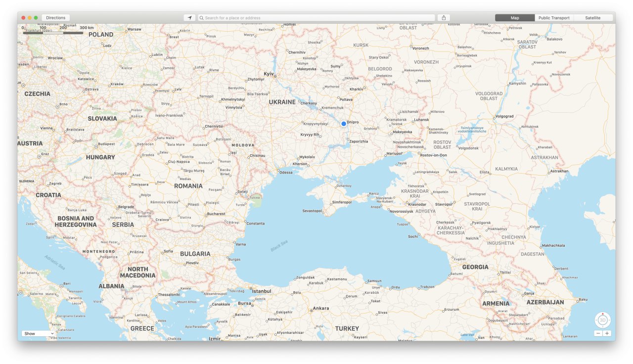633x364 pixels.
Task: Click the Belgrade city label
Action: [x=126, y=207]
